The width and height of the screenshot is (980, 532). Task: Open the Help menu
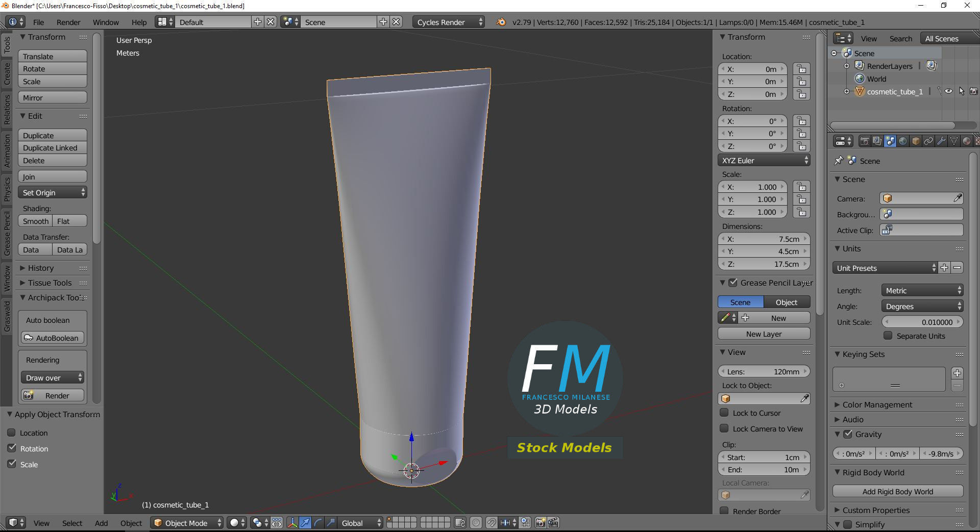[139, 22]
